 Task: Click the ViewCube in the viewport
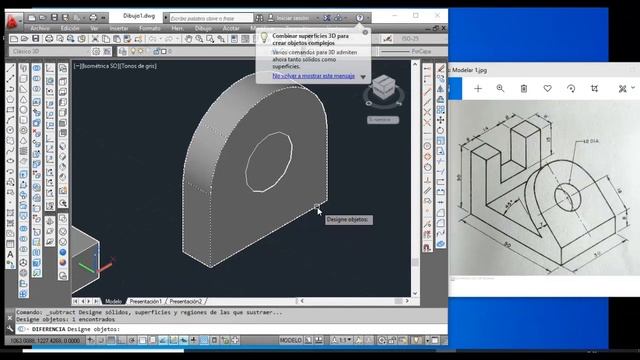point(383,88)
